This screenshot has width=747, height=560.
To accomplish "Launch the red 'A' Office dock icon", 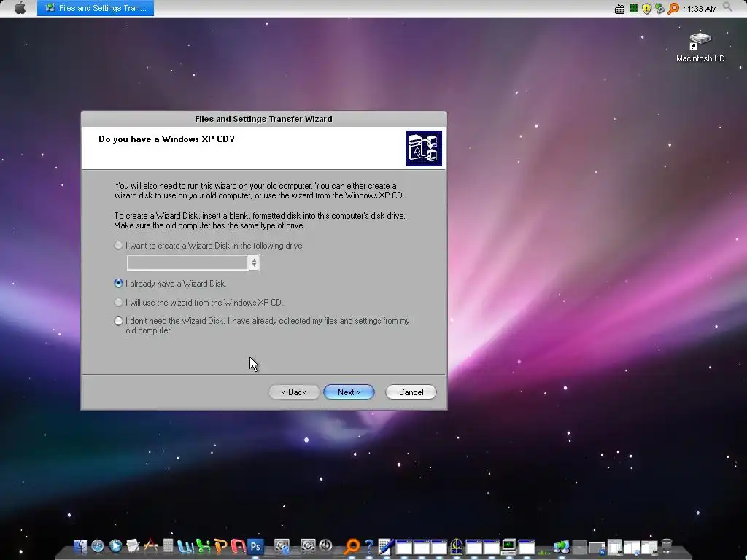I will [x=239, y=546].
